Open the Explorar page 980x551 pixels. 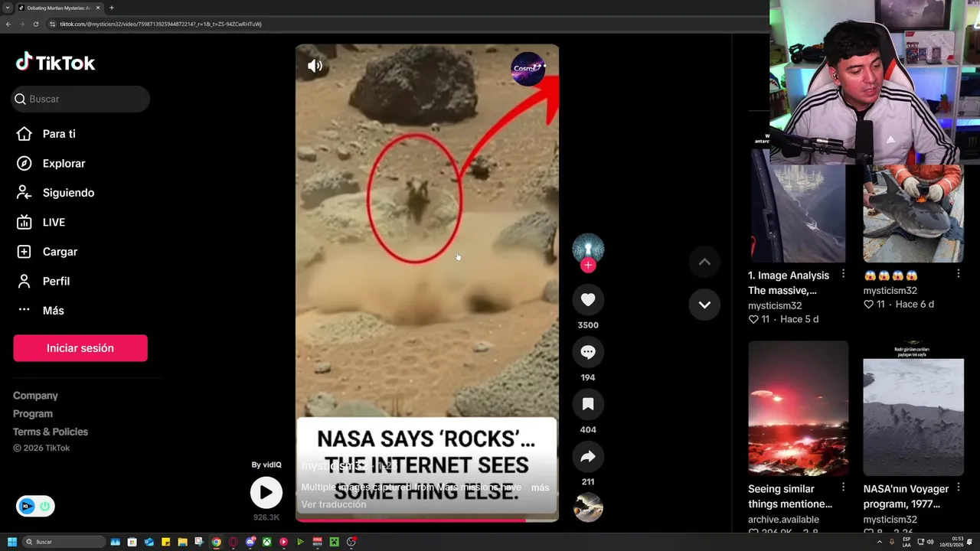pyautogui.click(x=51, y=163)
